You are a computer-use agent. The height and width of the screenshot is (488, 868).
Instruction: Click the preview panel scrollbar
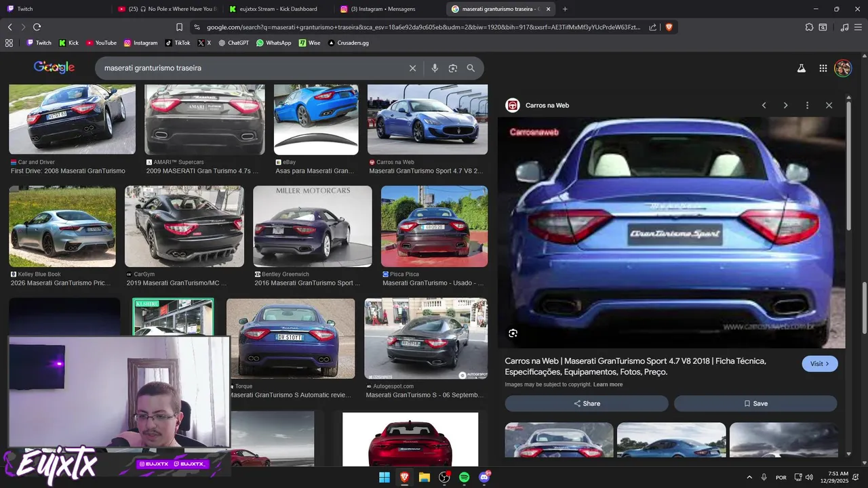tap(849, 166)
